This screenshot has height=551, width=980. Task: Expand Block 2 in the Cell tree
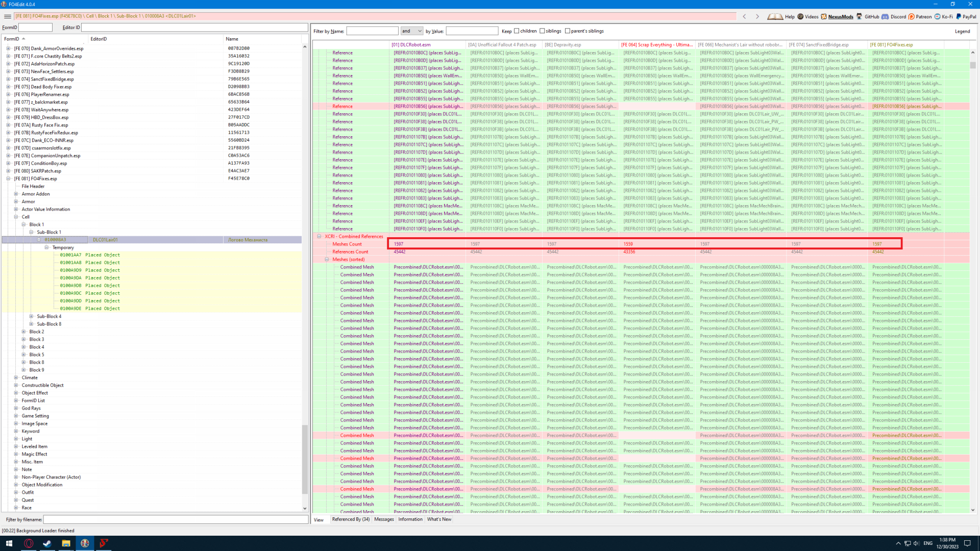pos(23,332)
